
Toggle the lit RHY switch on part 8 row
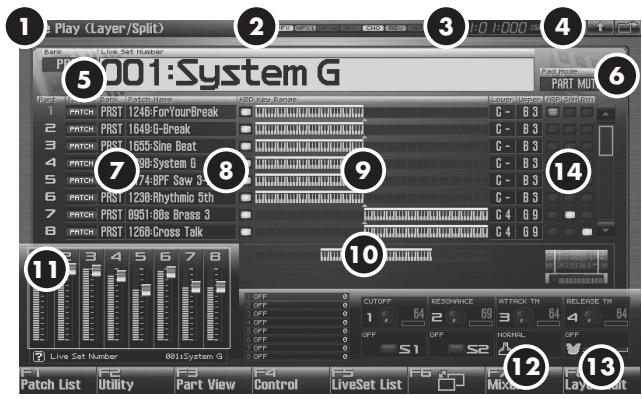(587, 232)
